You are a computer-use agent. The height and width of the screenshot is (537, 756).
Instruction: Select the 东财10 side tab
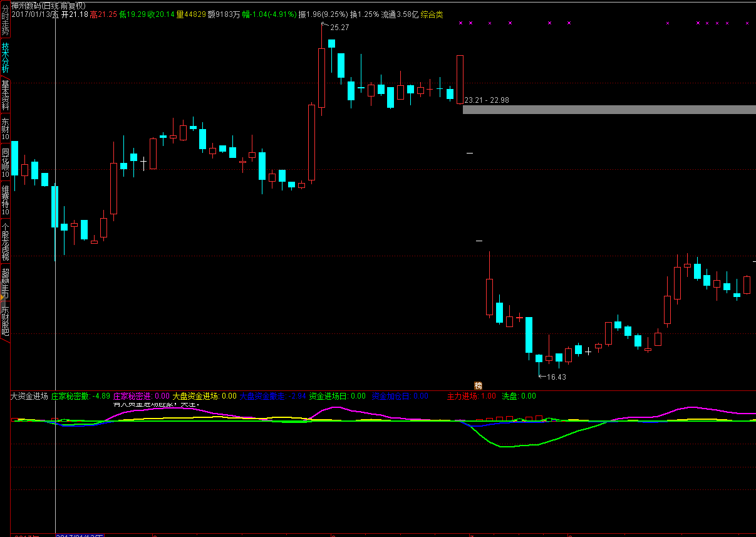(x=5, y=129)
